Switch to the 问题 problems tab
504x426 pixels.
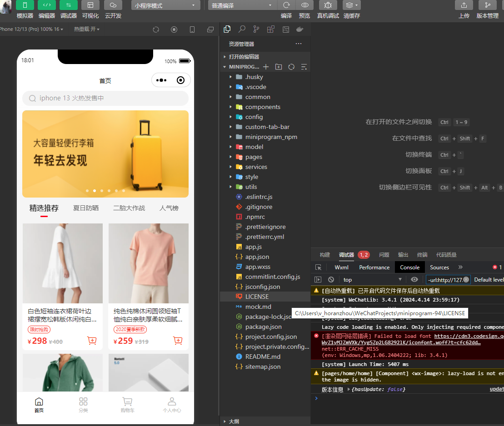384,255
